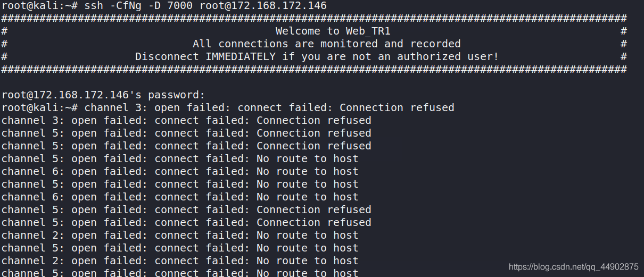
Task: Click the first channel 6 error line
Action: (x=180, y=172)
